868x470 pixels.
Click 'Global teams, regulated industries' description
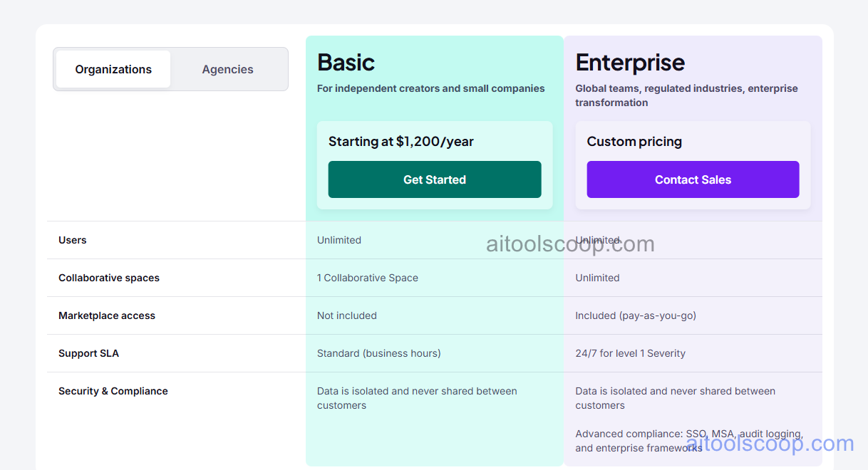coord(687,95)
